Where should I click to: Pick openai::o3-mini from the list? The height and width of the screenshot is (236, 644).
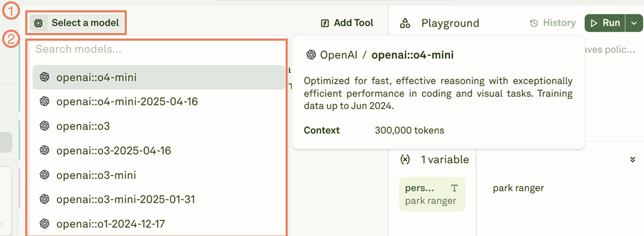coord(158,175)
